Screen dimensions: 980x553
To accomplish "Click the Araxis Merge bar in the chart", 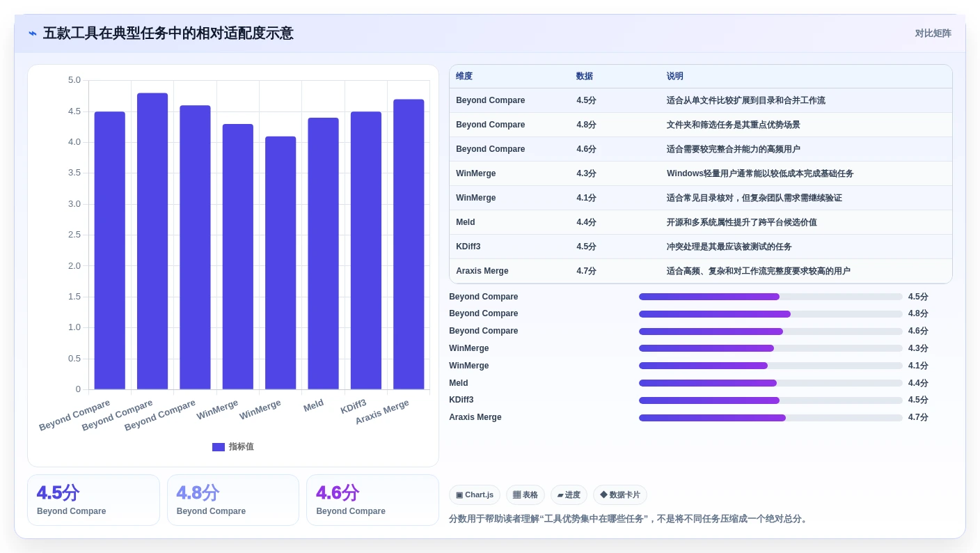I will [409, 244].
